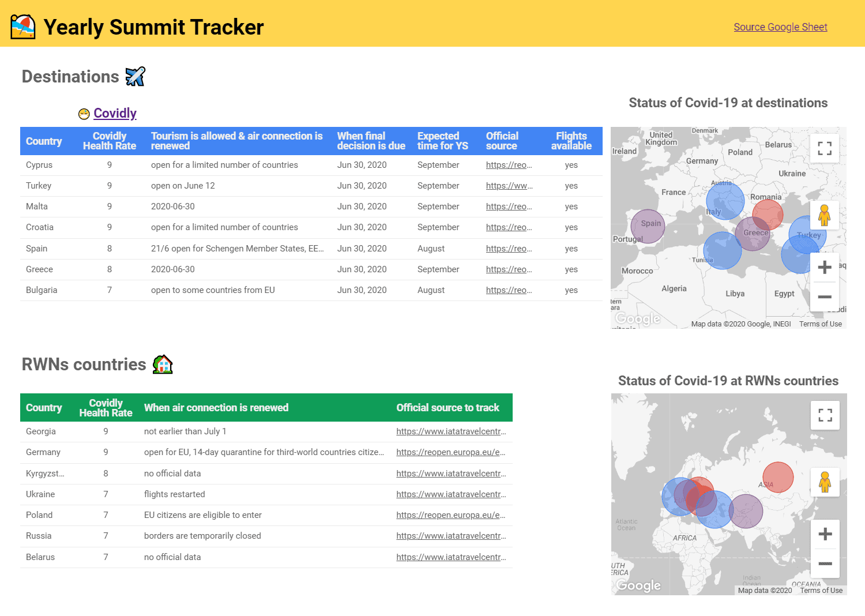
Task: Open the official source link for Turkey
Action: (x=509, y=186)
